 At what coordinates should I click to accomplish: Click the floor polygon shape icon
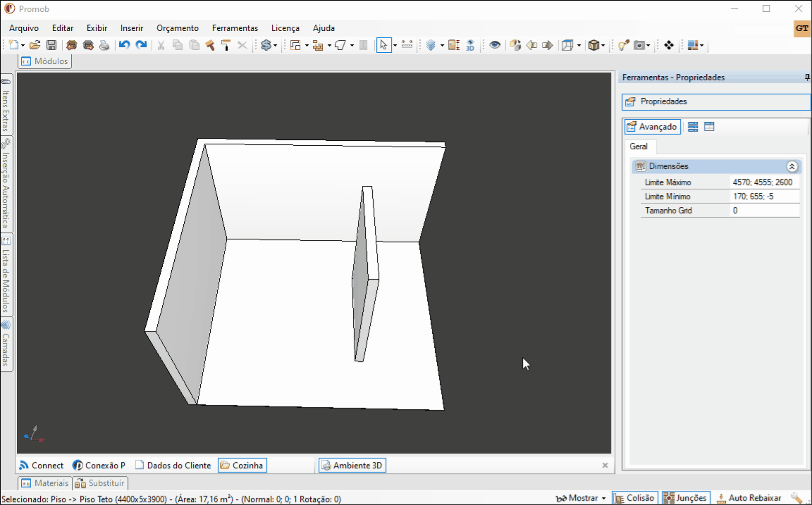340,45
